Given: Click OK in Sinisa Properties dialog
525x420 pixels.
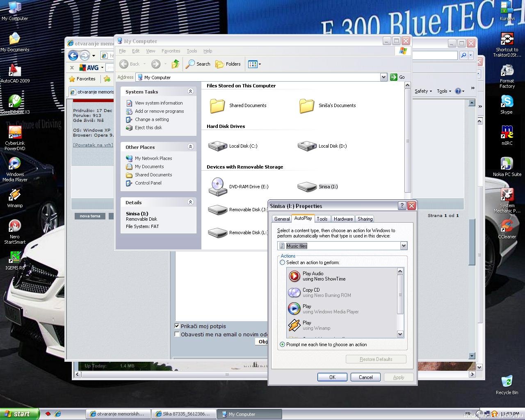Looking at the screenshot, I should point(332,377).
